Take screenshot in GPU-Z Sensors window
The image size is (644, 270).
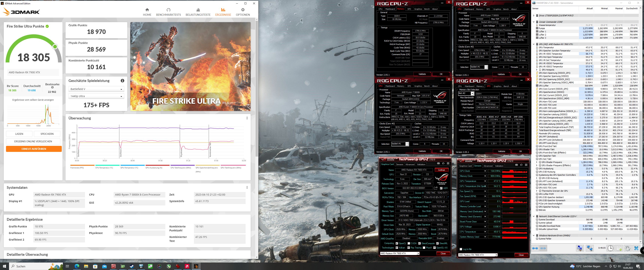[x=517, y=165]
